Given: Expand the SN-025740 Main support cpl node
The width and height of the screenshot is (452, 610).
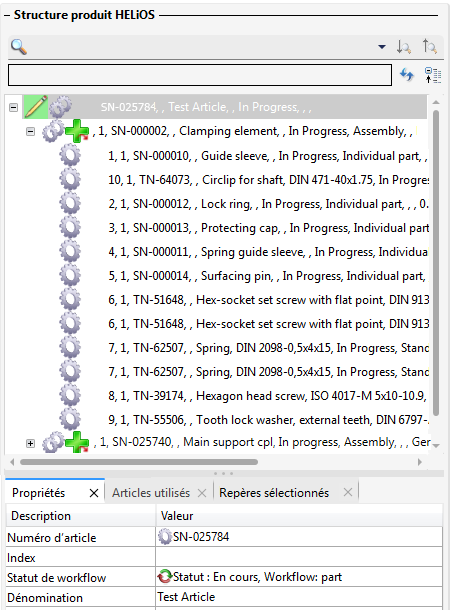Looking at the screenshot, I should pyautogui.click(x=30, y=443).
